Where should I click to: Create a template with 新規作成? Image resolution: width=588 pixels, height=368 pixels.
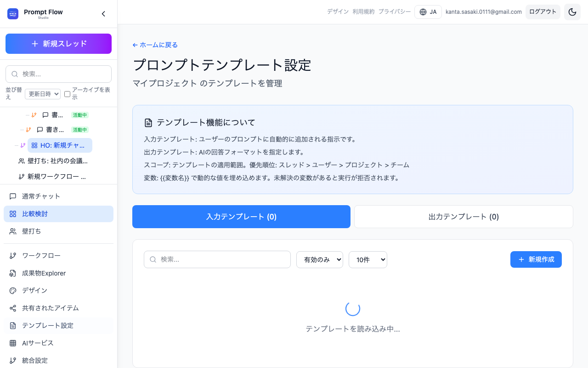pyautogui.click(x=536, y=259)
